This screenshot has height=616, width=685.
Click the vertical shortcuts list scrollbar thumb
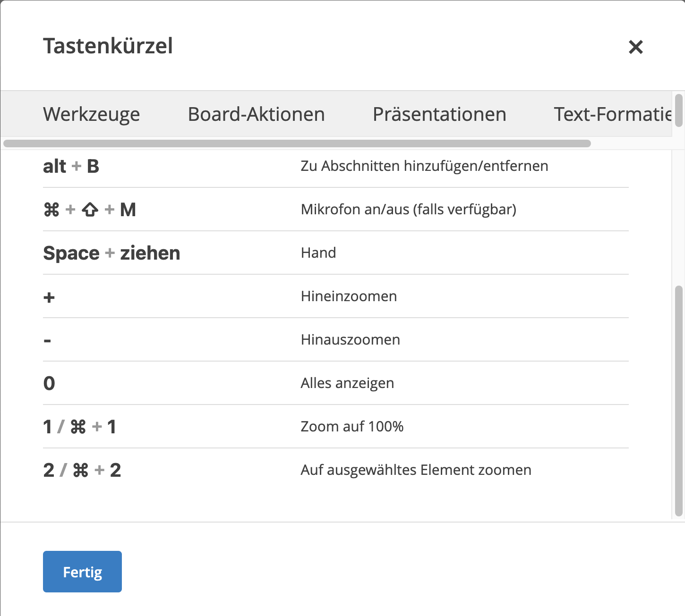point(679,400)
